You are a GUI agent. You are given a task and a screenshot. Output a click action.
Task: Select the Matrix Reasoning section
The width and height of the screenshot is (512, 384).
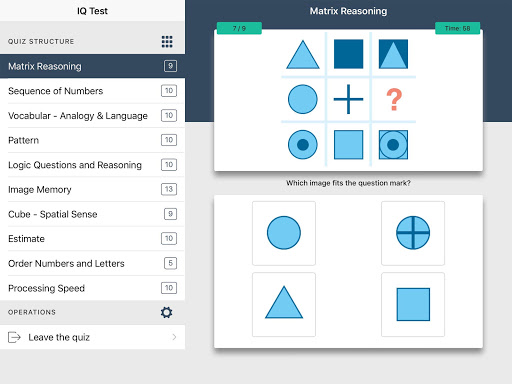click(92, 66)
